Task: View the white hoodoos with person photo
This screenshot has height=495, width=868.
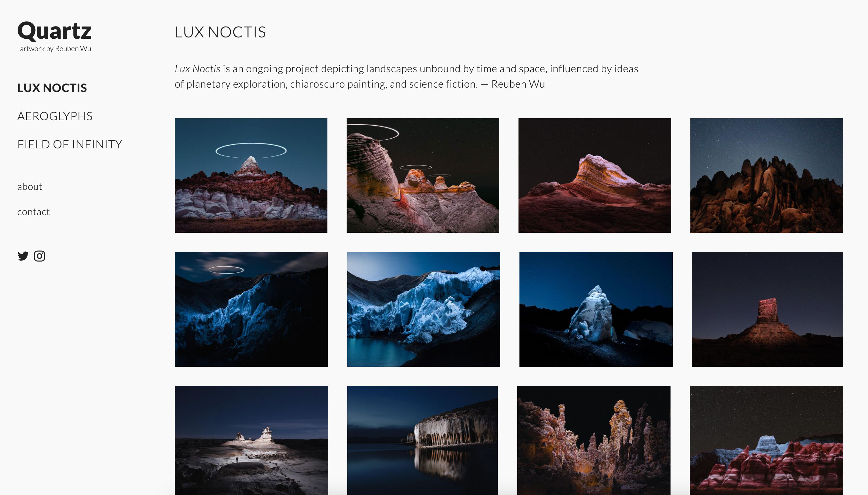Action: [x=251, y=440]
